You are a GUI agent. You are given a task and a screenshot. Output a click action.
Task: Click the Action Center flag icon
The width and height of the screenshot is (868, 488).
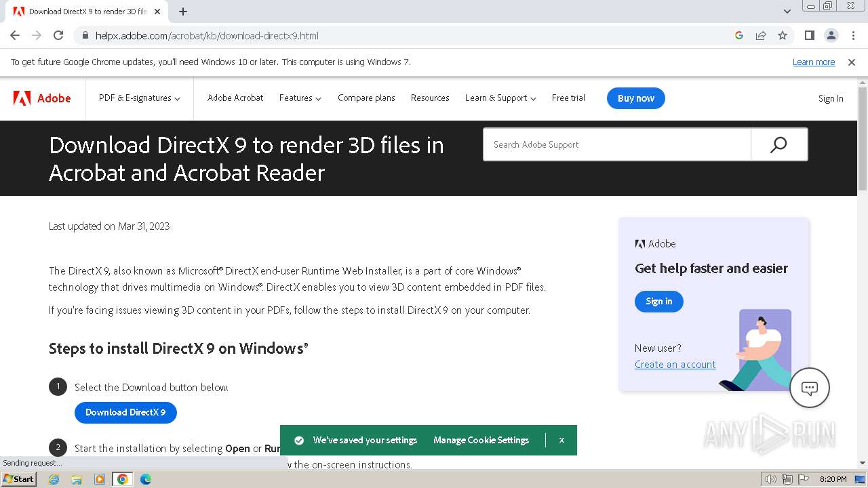tap(804, 479)
